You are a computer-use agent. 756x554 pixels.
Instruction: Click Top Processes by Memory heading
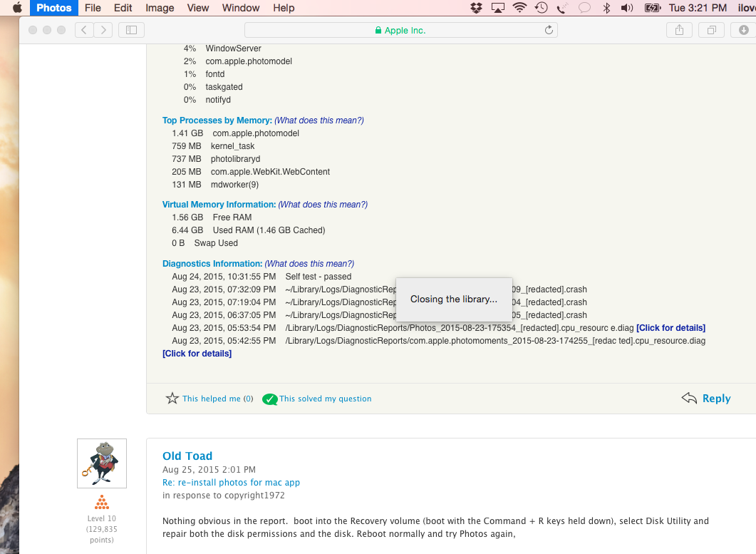(217, 120)
